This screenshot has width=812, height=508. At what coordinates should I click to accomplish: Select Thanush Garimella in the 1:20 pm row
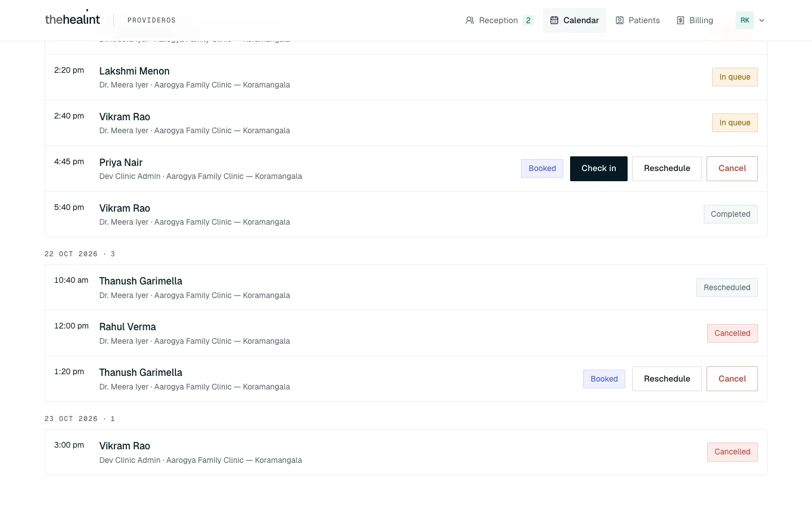(x=141, y=373)
